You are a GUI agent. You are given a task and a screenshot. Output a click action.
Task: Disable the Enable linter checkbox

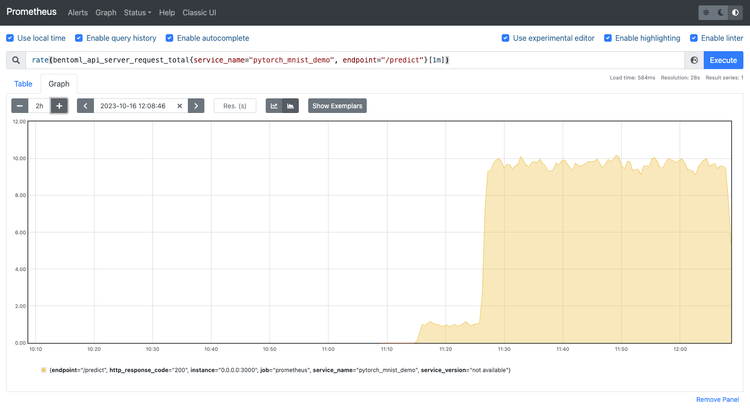tap(694, 38)
